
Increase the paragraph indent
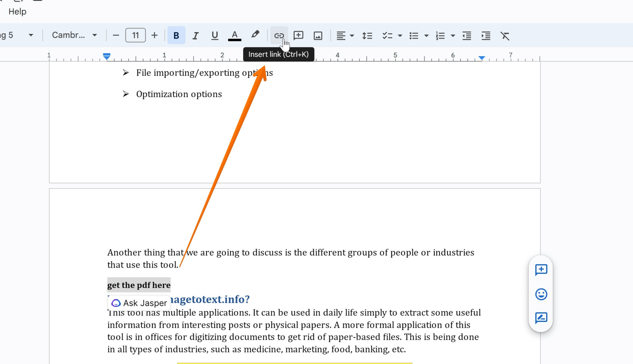point(486,35)
